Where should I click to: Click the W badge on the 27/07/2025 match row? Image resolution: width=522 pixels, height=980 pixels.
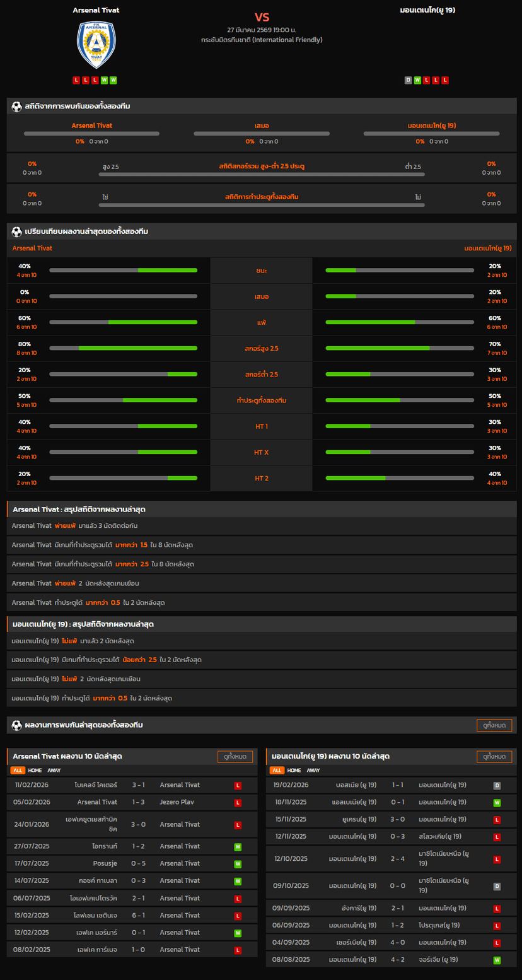tap(238, 846)
